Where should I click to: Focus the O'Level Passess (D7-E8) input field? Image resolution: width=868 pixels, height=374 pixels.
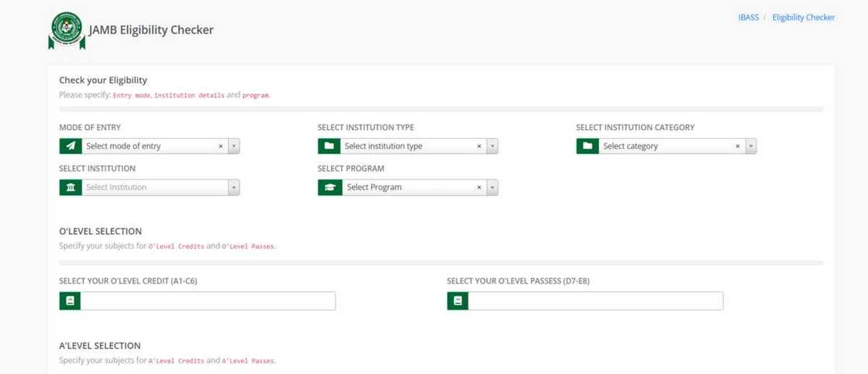(x=596, y=301)
